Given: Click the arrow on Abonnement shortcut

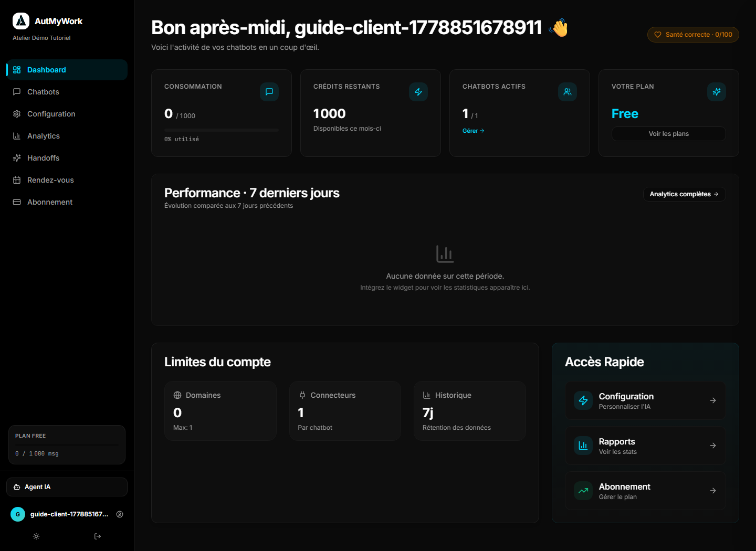Looking at the screenshot, I should 713,491.
